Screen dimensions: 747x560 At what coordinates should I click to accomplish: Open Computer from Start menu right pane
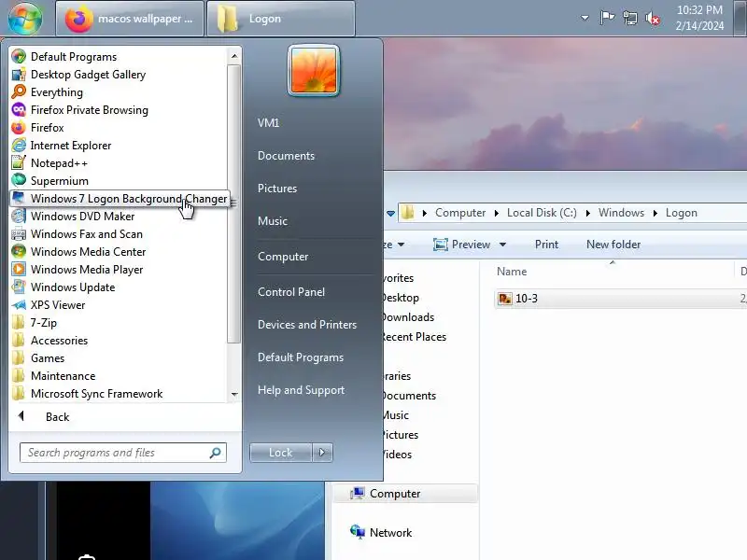(283, 256)
